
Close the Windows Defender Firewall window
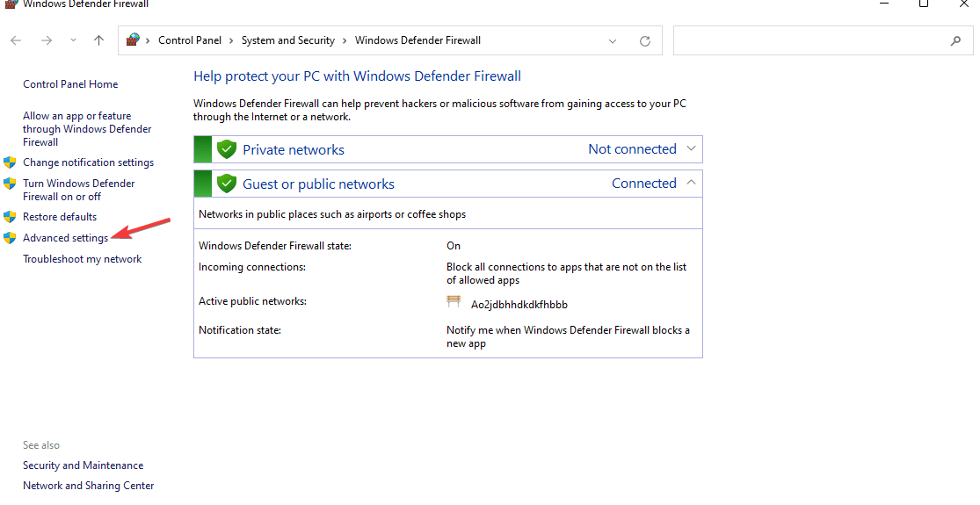pos(964,4)
